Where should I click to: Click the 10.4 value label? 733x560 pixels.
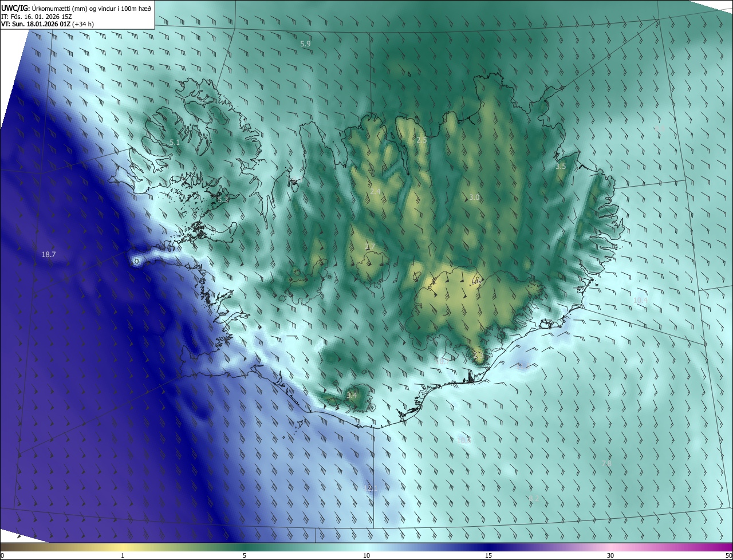point(640,300)
